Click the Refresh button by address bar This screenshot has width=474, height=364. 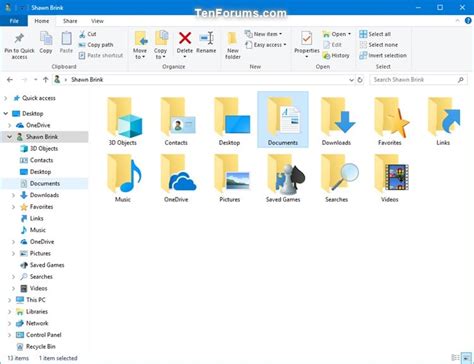click(360, 80)
